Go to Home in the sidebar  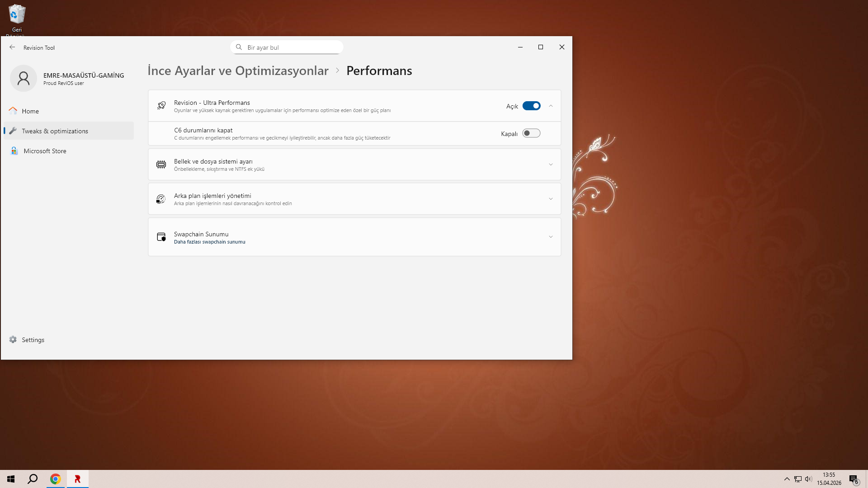(69, 111)
